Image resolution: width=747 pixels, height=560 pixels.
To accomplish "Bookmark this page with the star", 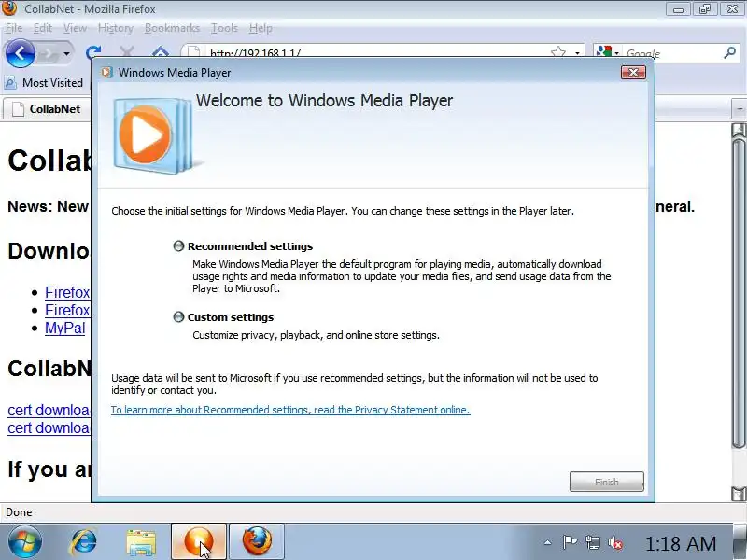I will coord(558,52).
